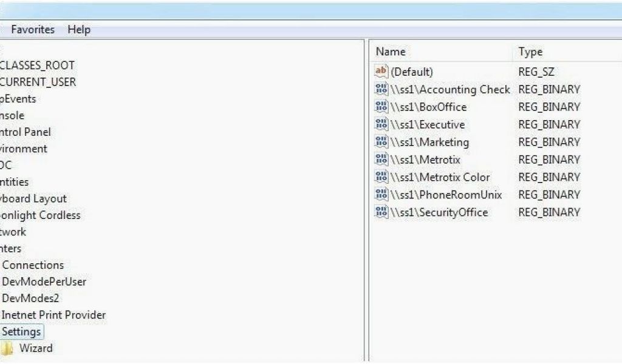The height and width of the screenshot is (364, 622).
Task: Click the Wizard folder icon
Action: [x=7, y=348]
